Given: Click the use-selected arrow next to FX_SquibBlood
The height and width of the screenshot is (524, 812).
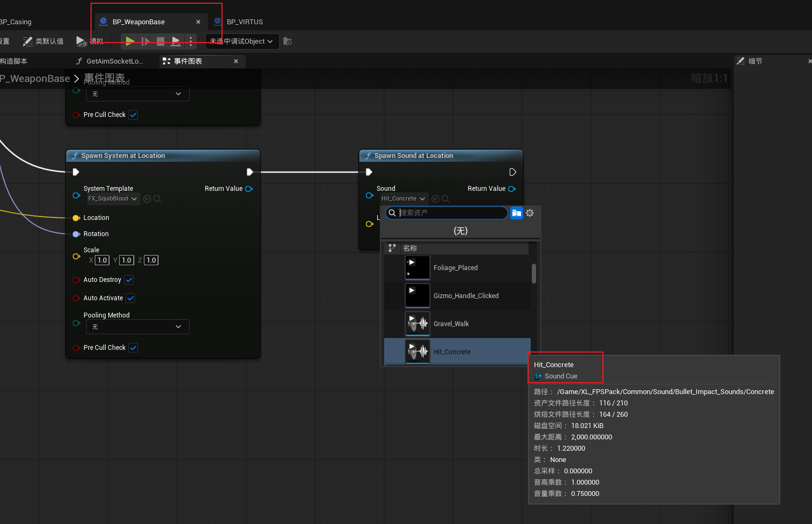Looking at the screenshot, I should click(x=147, y=198).
